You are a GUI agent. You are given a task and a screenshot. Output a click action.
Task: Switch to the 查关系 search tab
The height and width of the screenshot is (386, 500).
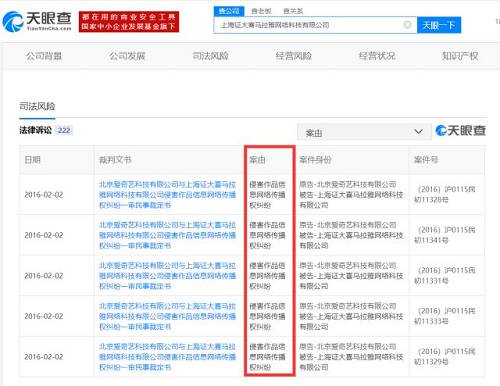(x=293, y=11)
